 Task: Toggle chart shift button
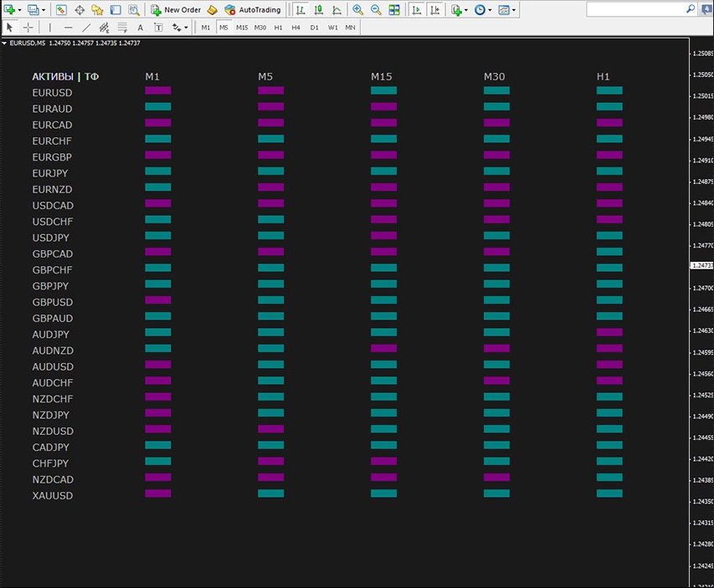(434, 10)
